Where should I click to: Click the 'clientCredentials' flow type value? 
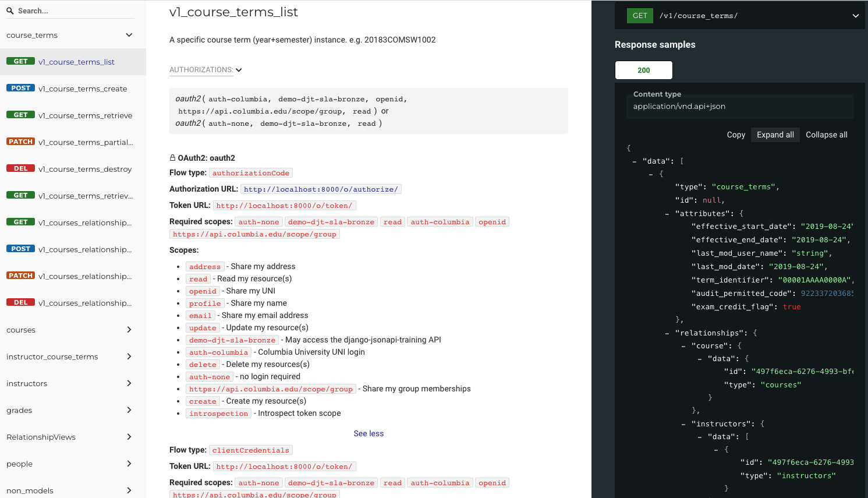(x=250, y=450)
